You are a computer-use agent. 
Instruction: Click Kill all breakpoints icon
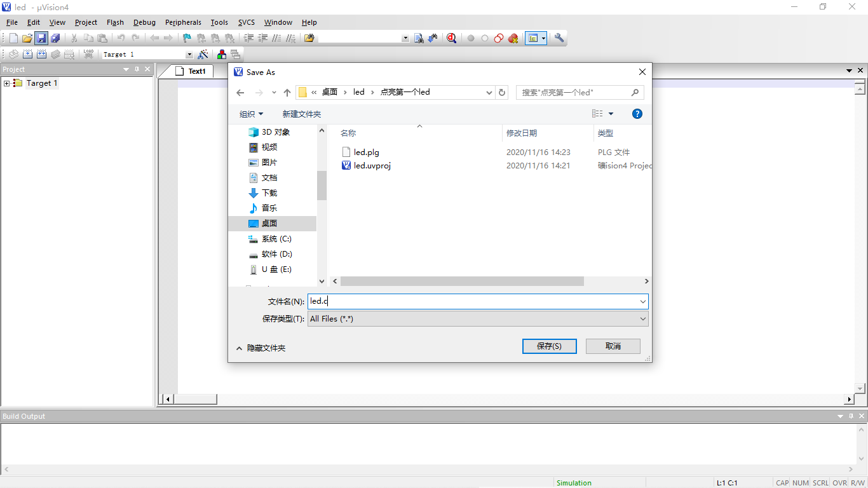513,38
